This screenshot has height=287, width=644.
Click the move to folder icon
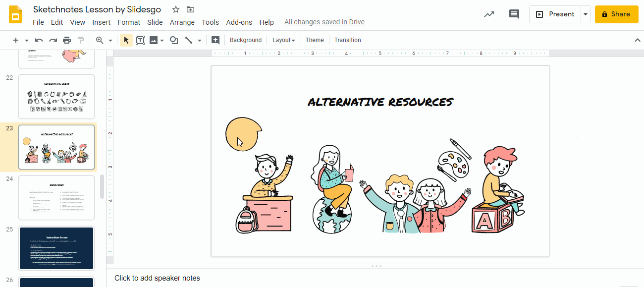pyautogui.click(x=191, y=9)
